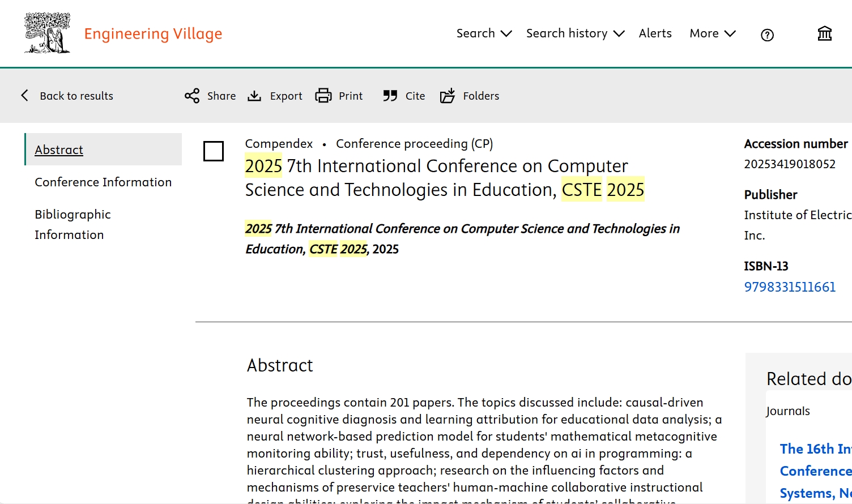Click the Folders label

(x=481, y=96)
